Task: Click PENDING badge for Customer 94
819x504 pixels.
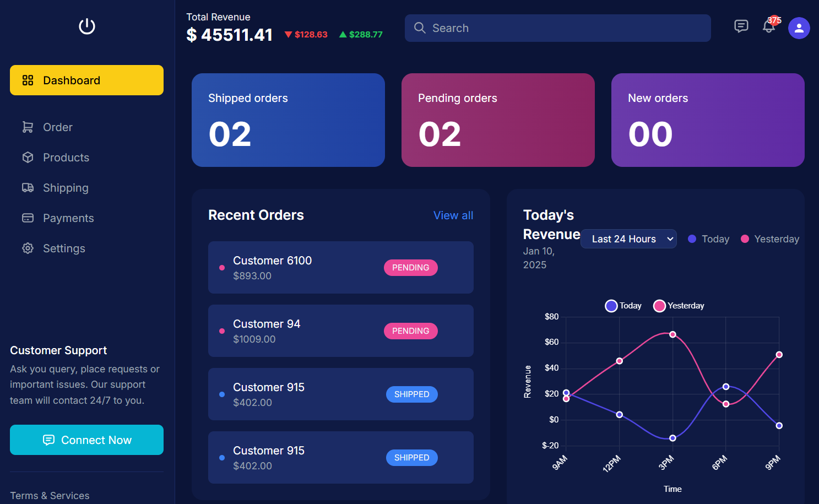Action: coord(411,331)
